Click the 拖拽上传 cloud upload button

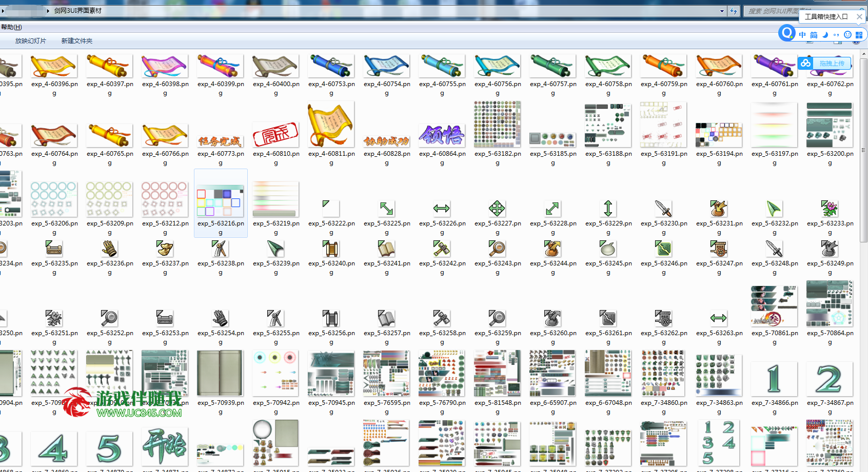tap(825, 63)
